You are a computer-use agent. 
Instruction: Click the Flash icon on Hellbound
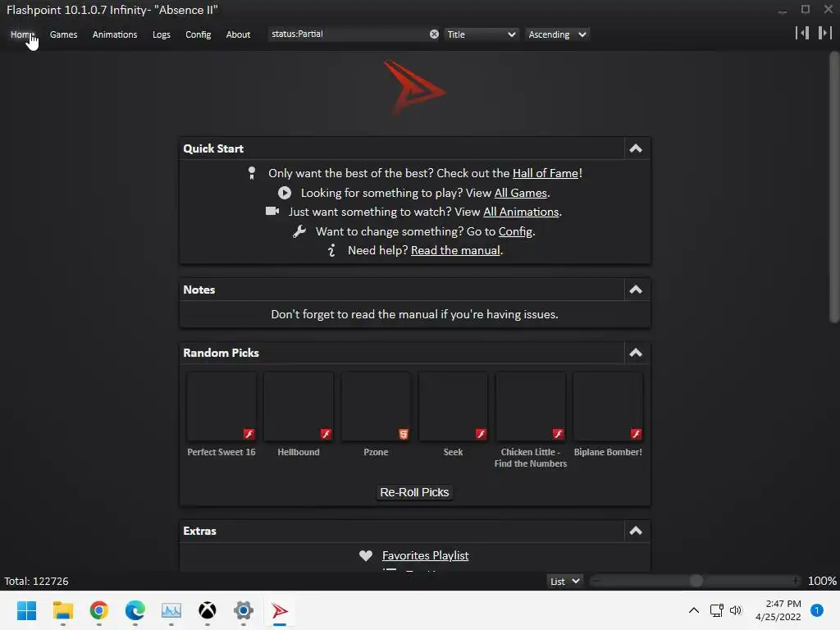coord(326,434)
